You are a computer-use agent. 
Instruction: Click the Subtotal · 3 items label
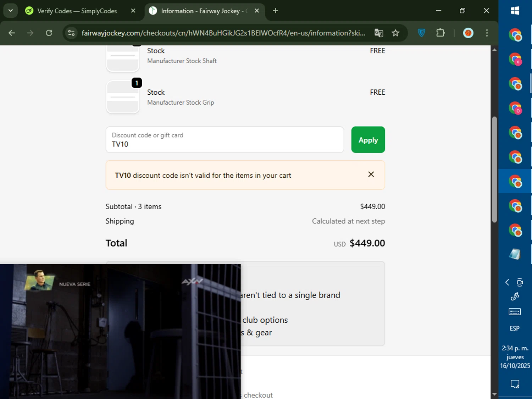click(133, 207)
